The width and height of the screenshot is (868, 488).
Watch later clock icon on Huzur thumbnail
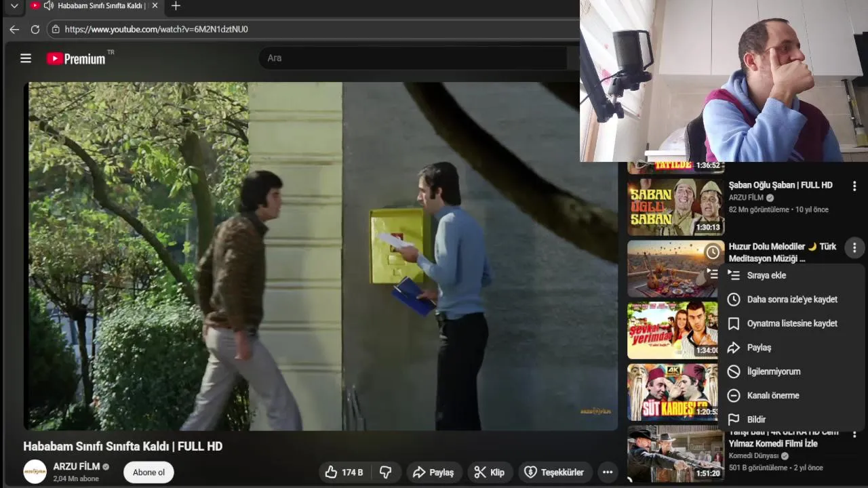[x=713, y=253]
